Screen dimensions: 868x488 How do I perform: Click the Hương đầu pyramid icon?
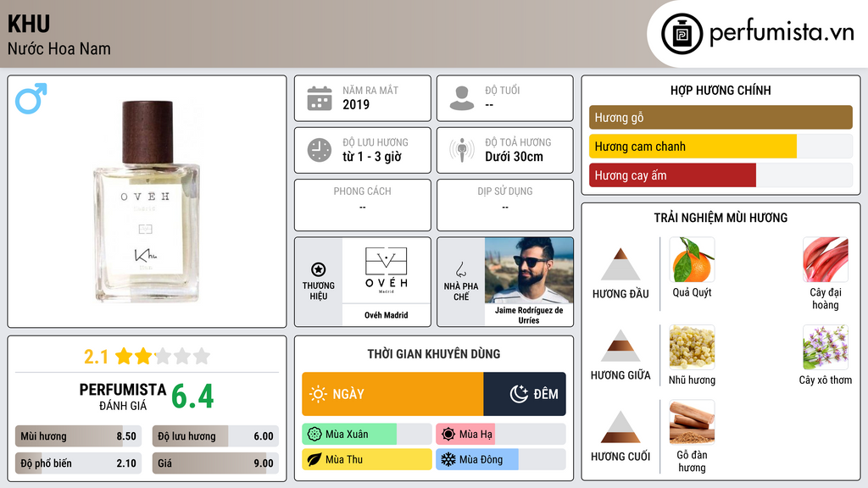(620, 264)
